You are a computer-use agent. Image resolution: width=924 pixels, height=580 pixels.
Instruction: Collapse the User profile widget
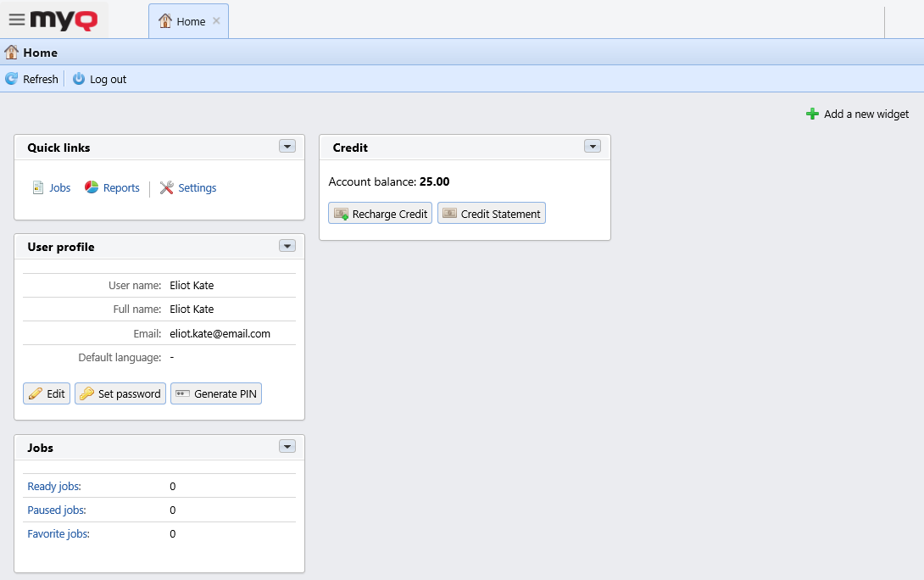point(287,245)
